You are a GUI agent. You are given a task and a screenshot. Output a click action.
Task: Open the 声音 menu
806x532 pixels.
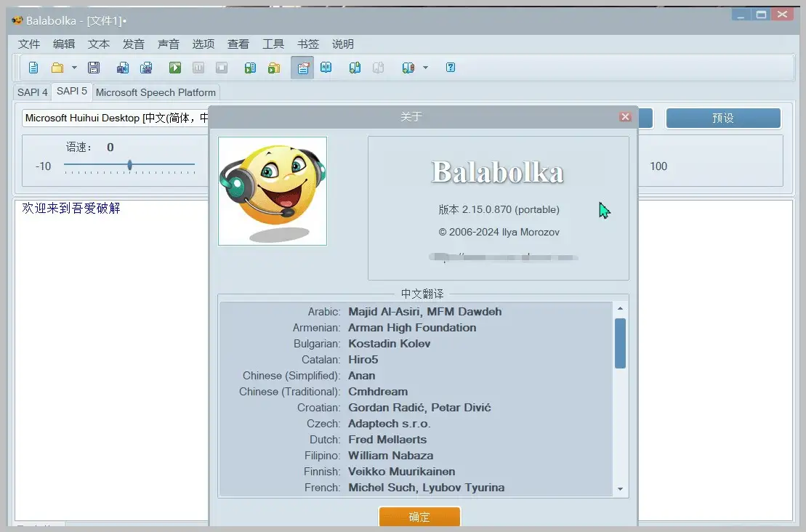(x=169, y=44)
